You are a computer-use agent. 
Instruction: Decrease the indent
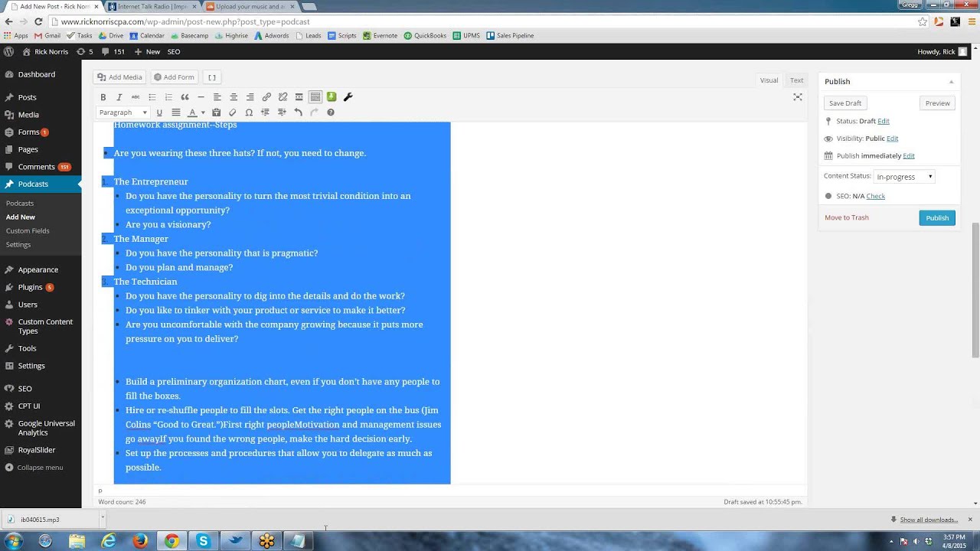[x=265, y=112]
